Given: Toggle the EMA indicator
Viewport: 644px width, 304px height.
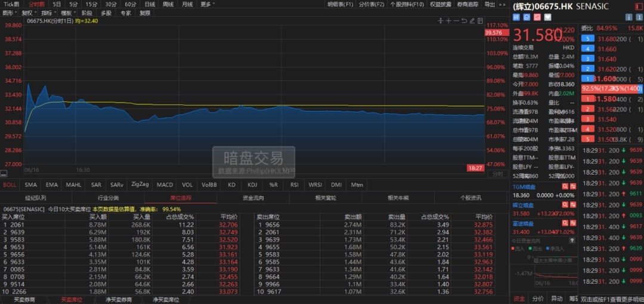Looking at the screenshot, I should point(52,185).
